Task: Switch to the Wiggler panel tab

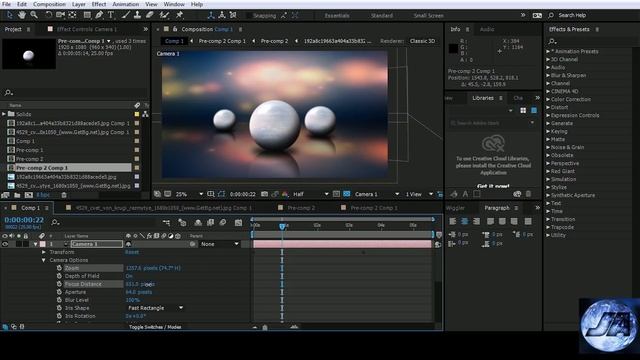Action: pyautogui.click(x=455, y=208)
